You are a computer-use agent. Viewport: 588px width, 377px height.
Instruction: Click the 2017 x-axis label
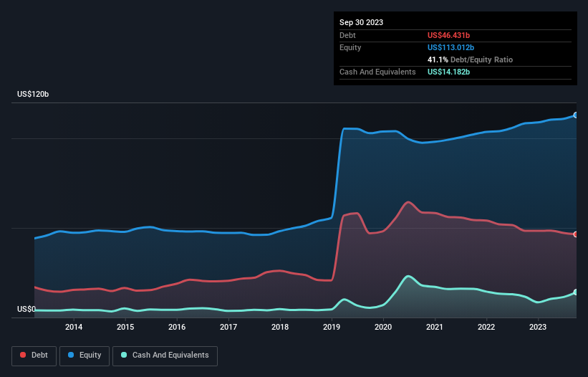228,327
